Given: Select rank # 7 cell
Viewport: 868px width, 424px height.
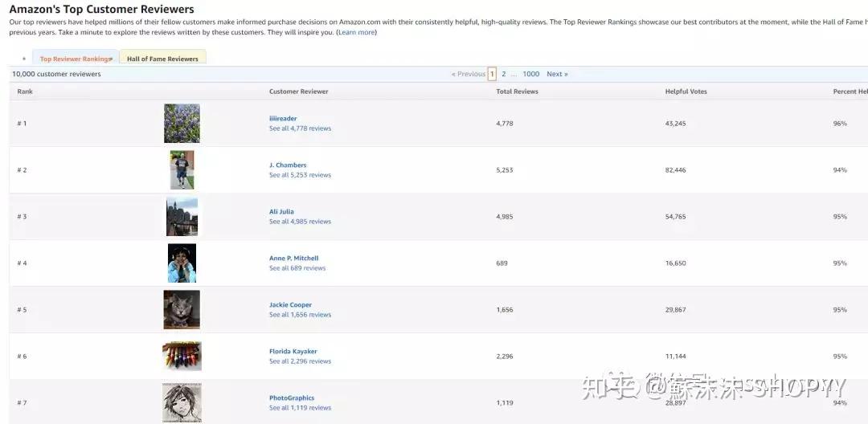Looking at the screenshot, I should click(x=22, y=403).
